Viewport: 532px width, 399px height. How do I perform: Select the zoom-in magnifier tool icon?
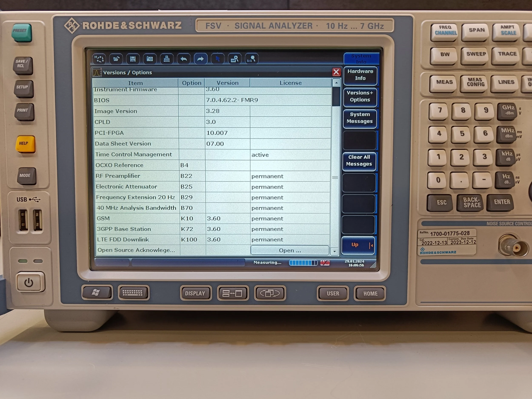click(235, 59)
